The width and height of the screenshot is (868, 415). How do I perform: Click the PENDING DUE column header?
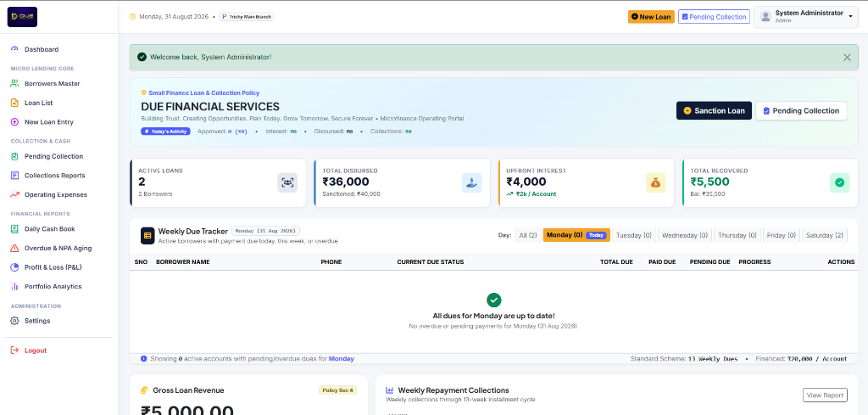pyautogui.click(x=709, y=262)
